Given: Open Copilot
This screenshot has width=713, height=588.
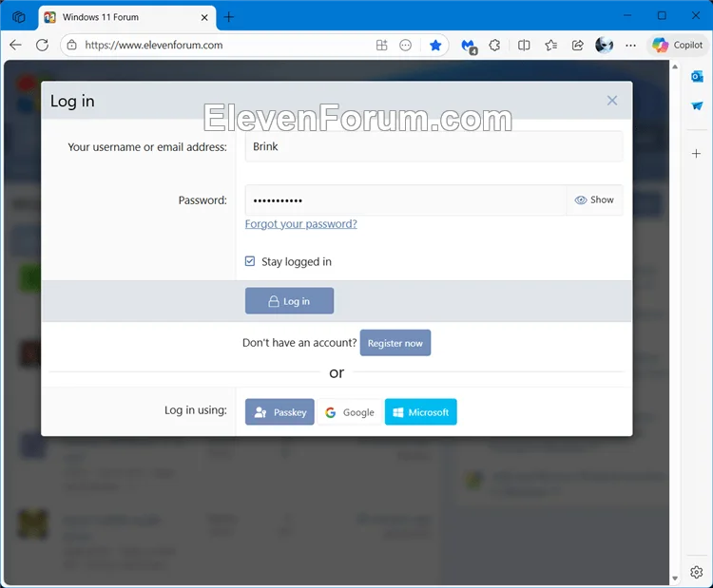Looking at the screenshot, I should [x=677, y=45].
